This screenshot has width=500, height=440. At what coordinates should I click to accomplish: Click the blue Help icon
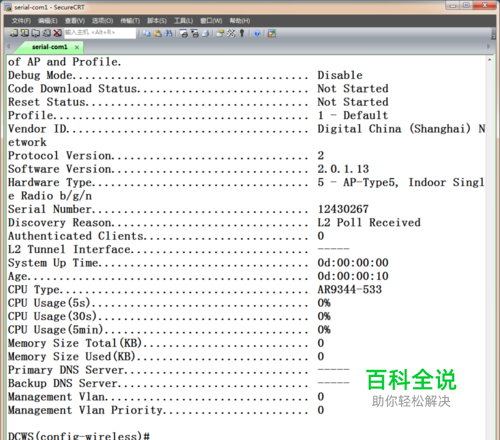click(257, 33)
